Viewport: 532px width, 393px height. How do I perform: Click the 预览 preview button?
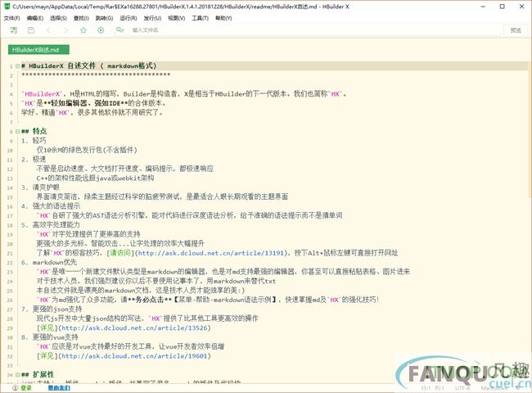click(516, 30)
